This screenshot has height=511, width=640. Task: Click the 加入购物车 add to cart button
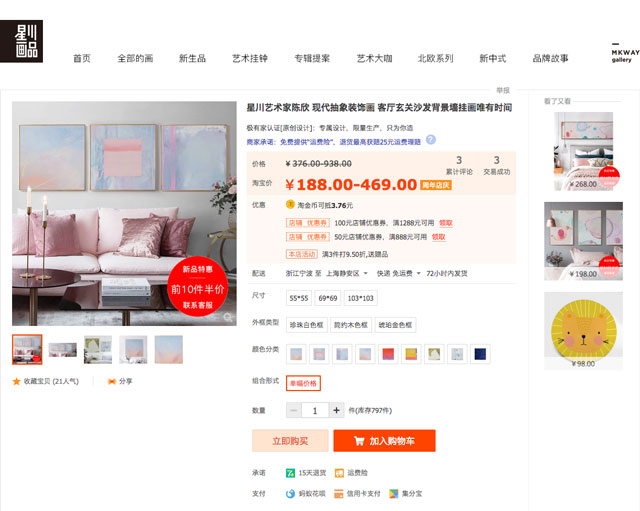pos(384,441)
